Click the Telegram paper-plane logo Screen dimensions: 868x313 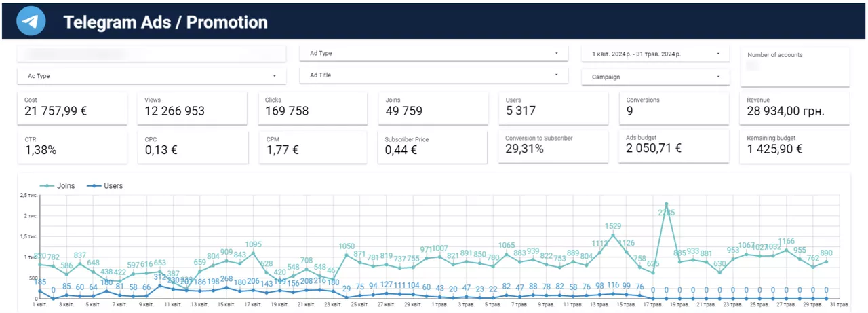pyautogui.click(x=31, y=22)
